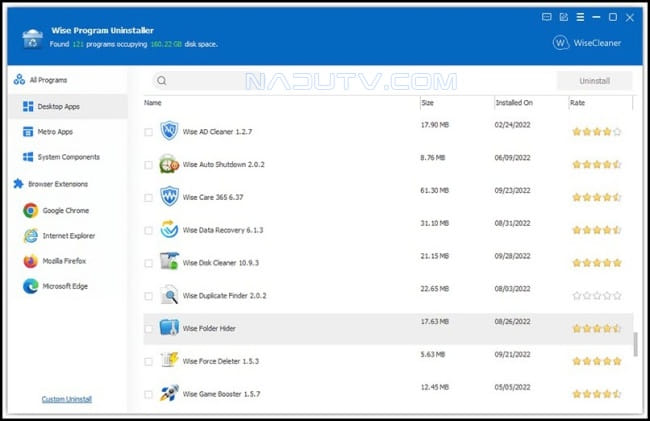Check the Wise Force Deleter 1.5.3 checkbox
The height and width of the screenshot is (421, 650).
click(x=148, y=361)
